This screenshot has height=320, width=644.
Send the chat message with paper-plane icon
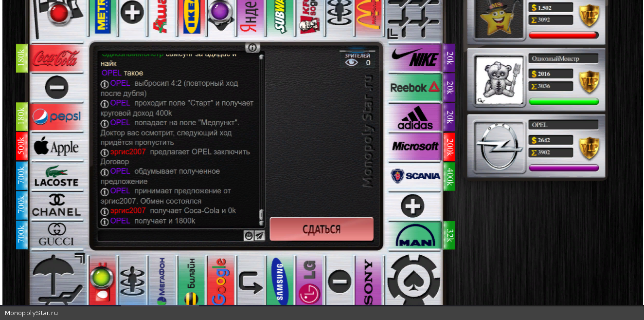click(x=260, y=236)
